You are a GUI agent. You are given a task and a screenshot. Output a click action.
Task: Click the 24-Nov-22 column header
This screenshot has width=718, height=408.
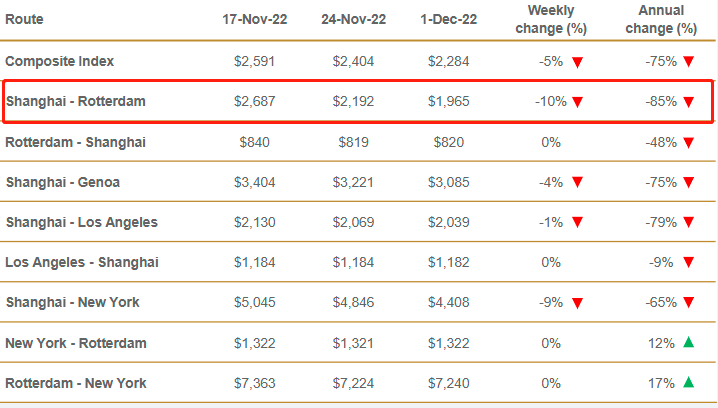(x=353, y=19)
